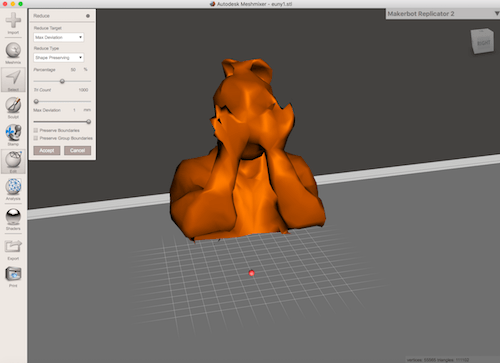
Task: Click the Reduce panel title
Action: [x=41, y=16]
